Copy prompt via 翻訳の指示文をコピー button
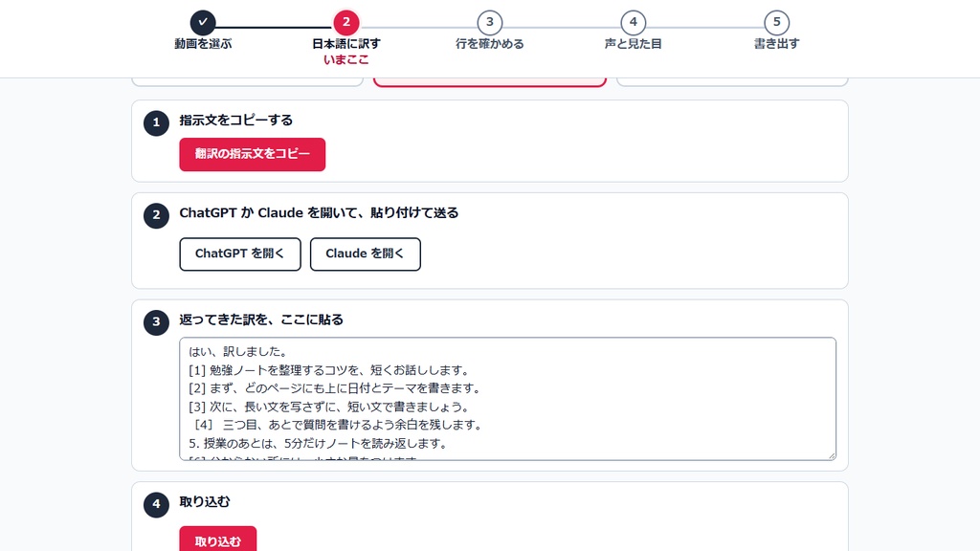The width and height of the screenshot is (980, 551). tap(253, 154)
